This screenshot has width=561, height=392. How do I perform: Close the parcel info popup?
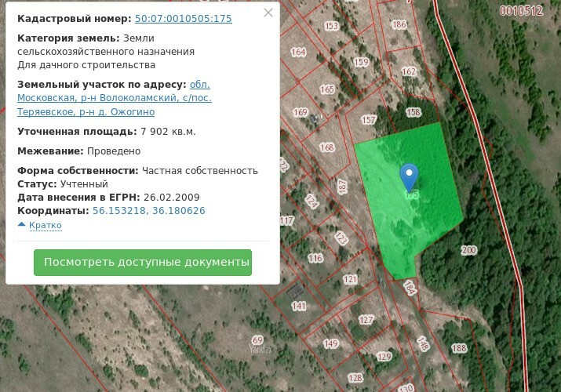click(x=268, y=13)
